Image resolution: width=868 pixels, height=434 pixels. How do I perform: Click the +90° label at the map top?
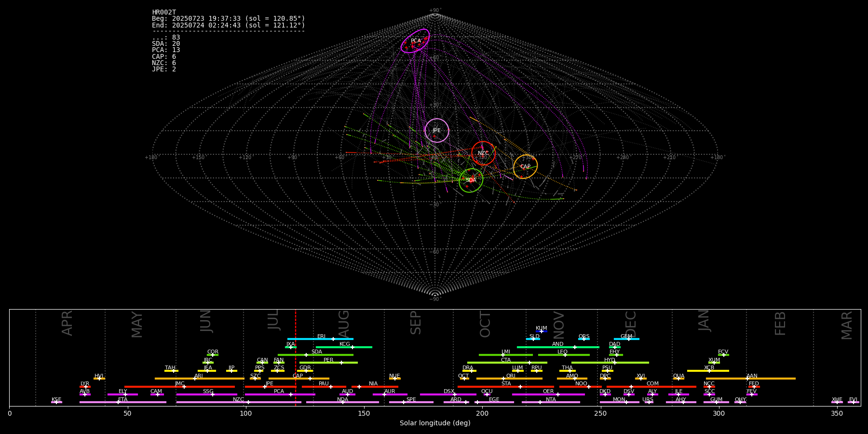(435, 10)
